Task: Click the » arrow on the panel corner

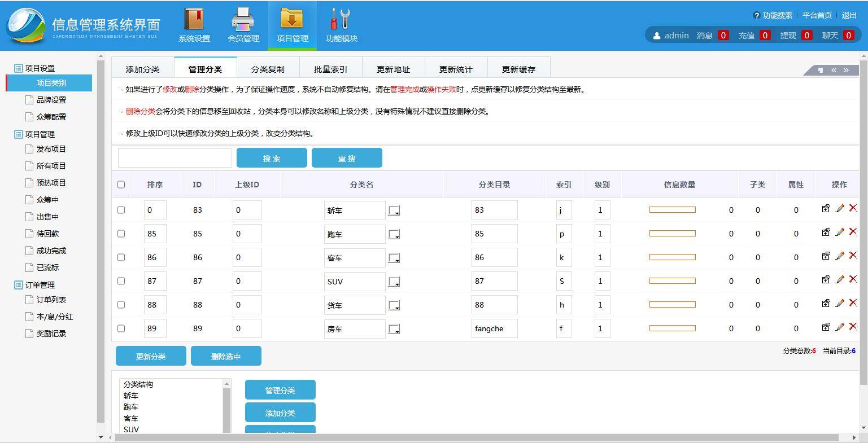Action: coord(847,69)
